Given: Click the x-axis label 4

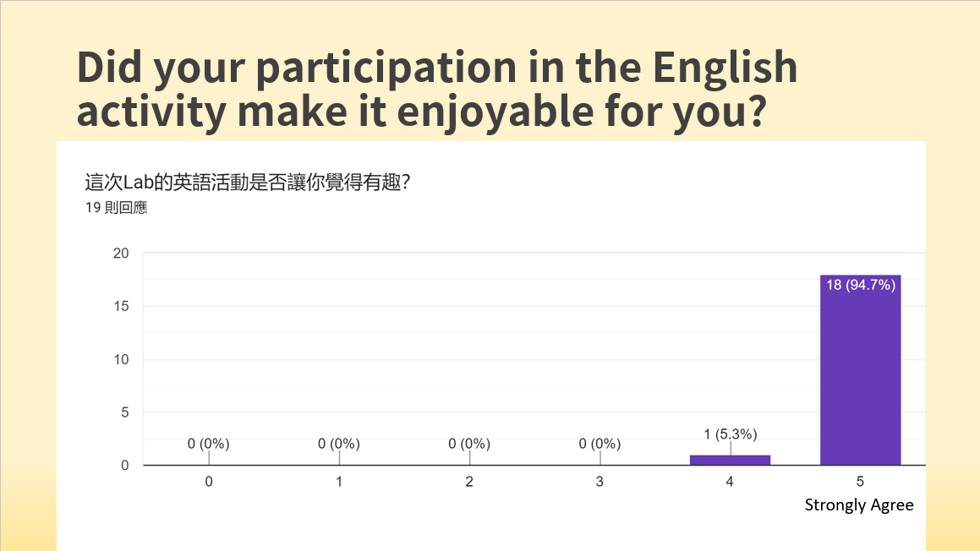Looking at the screenshot, I should tap(730, 482).
